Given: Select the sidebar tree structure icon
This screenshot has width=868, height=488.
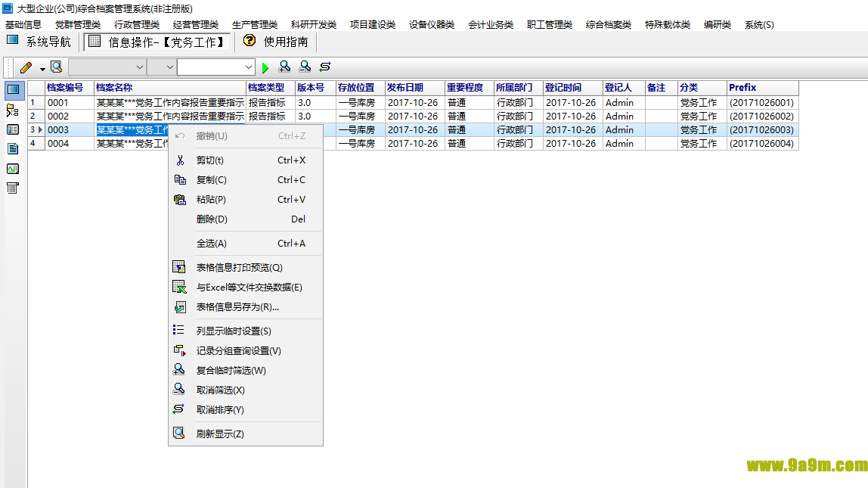Looking at the screenshot, I should pos(13,110).
